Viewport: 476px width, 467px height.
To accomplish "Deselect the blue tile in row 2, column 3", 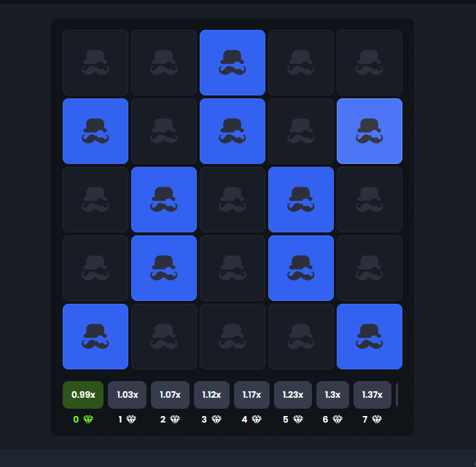I will click(233, 131).
